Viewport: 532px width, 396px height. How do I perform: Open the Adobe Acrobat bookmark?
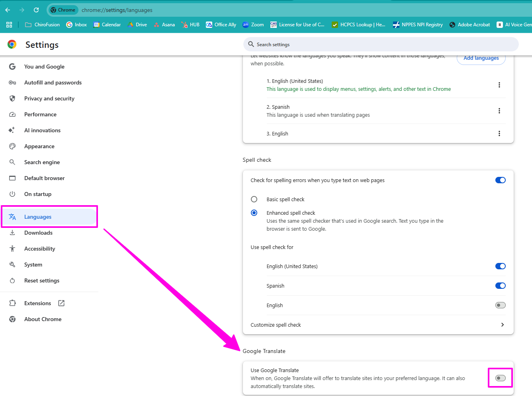tap(469, 25)
